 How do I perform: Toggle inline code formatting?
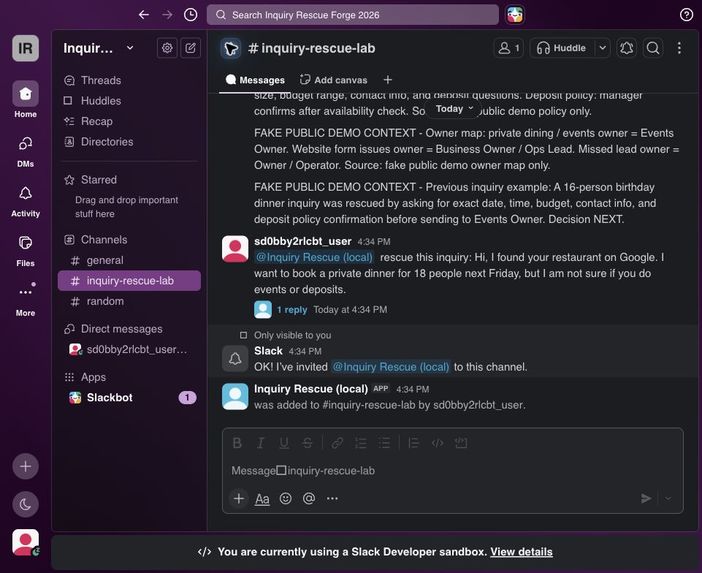437,443
